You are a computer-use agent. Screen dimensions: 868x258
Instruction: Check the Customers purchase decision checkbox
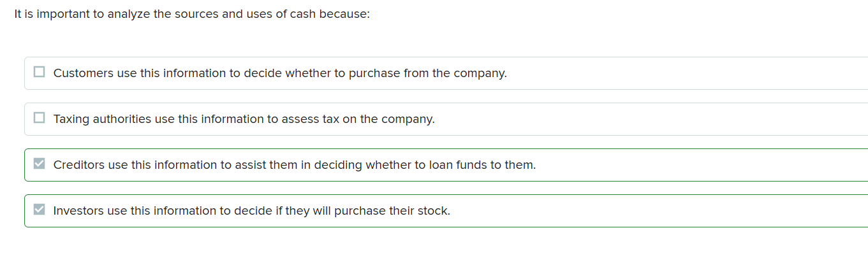tap(40, 73)
